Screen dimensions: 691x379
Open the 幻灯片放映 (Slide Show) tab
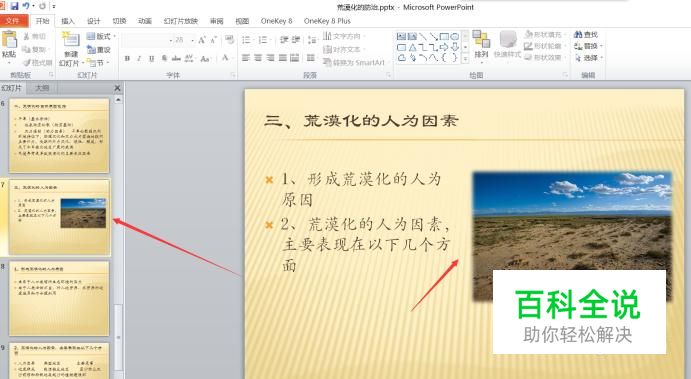tap(181, 21)
